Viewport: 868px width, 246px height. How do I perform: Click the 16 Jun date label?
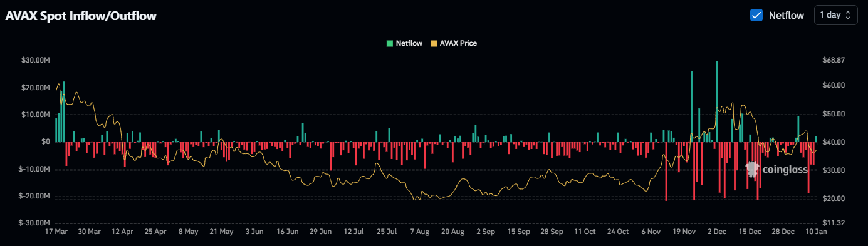[287, 232]
